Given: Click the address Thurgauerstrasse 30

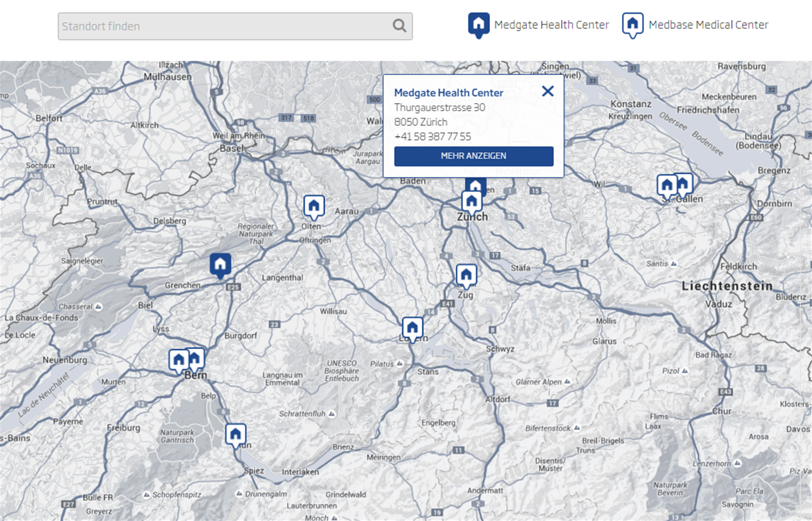Looking at the screenshot, I should pyautogui.click(x=440, y=108).
